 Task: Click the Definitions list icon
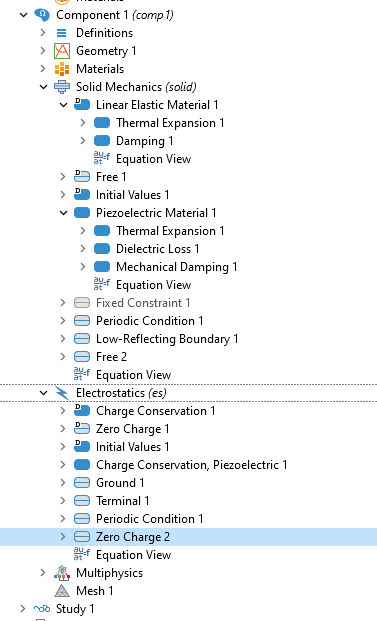62,33
